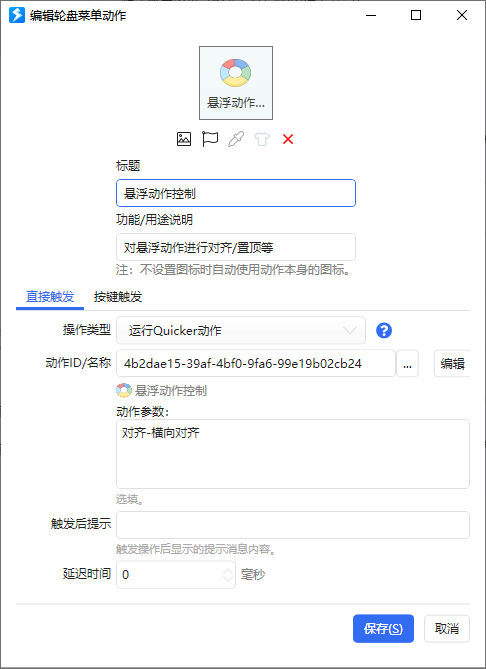
Task: Click the flag icon under the preview
Action: [x=210, y=139]
